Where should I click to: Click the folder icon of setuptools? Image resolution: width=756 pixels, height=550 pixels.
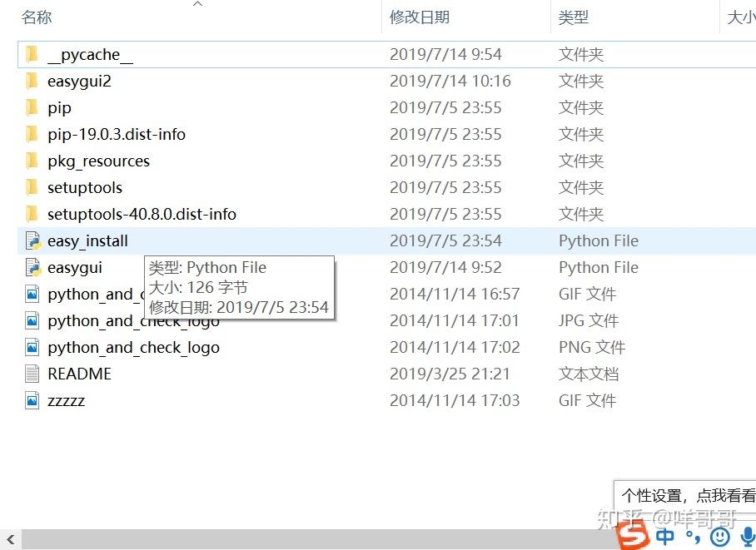(31, 187)
